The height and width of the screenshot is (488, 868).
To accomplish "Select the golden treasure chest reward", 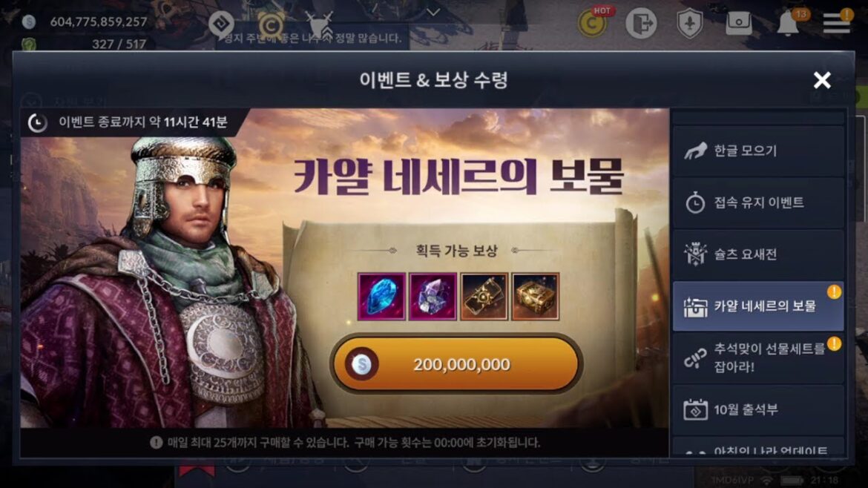I will pos(536,297).
